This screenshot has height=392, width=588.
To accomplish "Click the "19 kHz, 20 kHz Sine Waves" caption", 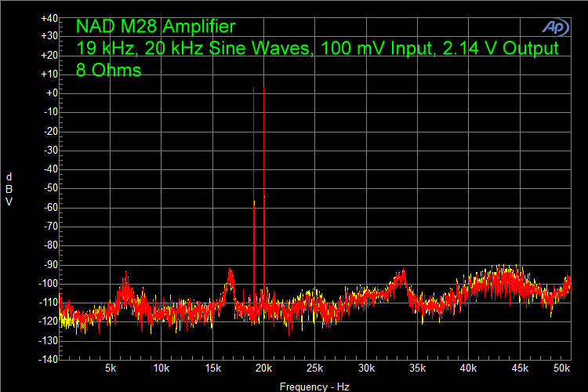I will [193, 49].
